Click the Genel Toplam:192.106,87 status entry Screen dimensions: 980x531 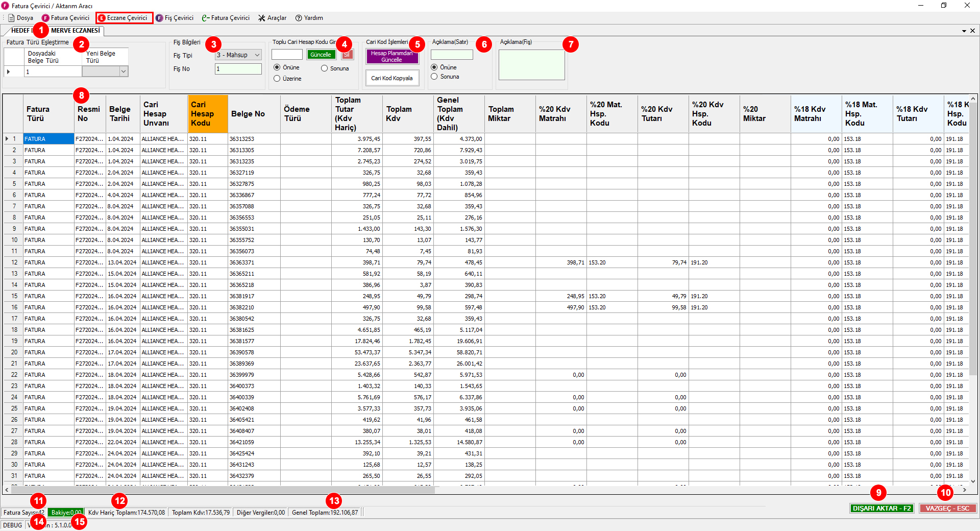(x=325, y=513)
